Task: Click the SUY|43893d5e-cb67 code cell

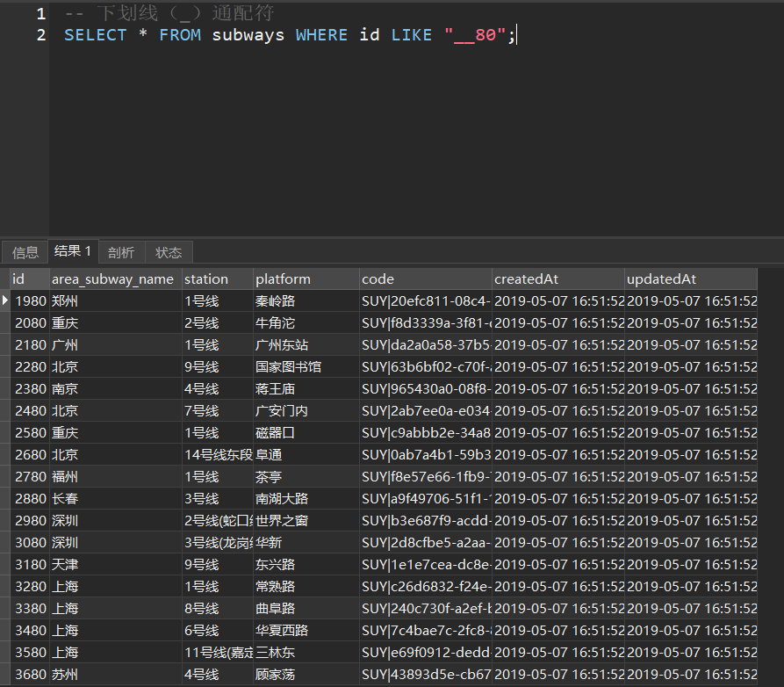Action: (426, 675)
